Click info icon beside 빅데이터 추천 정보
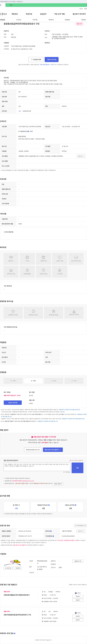Image resolution: width=87 pixels, height=644 pixels. coord(15,633)
